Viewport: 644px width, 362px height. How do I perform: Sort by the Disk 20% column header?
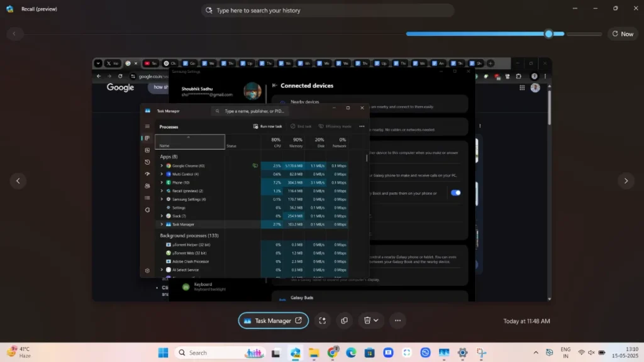(316, 142)
